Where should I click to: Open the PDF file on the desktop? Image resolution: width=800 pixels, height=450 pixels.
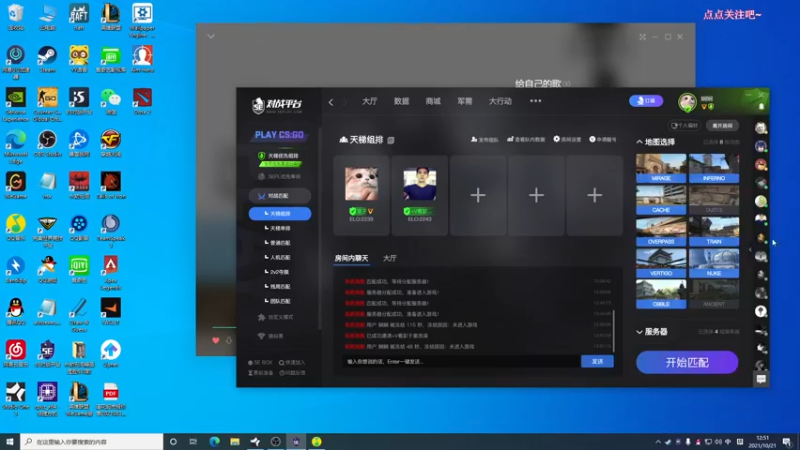coord(110,399)
